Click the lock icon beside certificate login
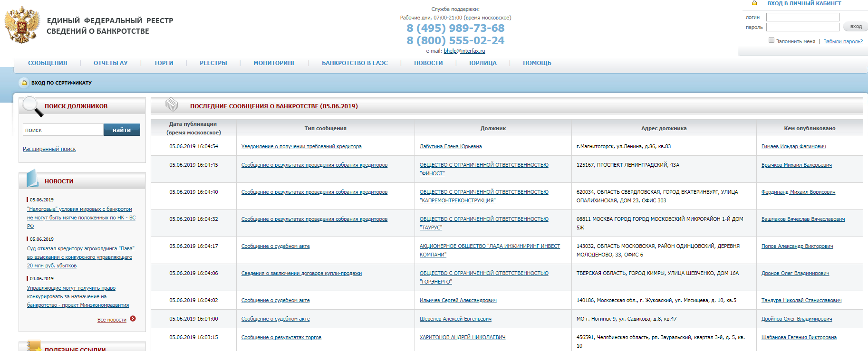The width and height of the screenshot is (868, 351). tap(24, 83)
